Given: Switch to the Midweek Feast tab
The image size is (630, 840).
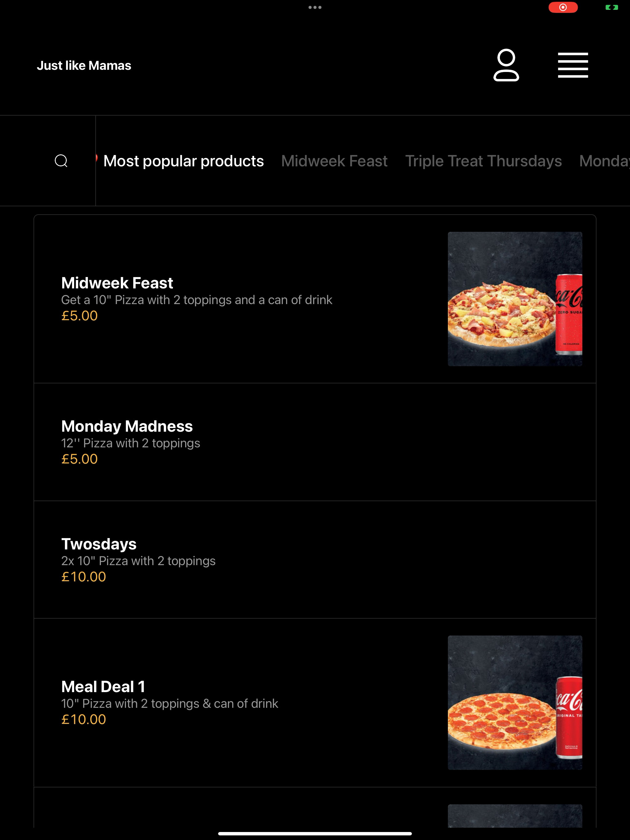Looking at the screenshot, I should [x=334, y=160].
